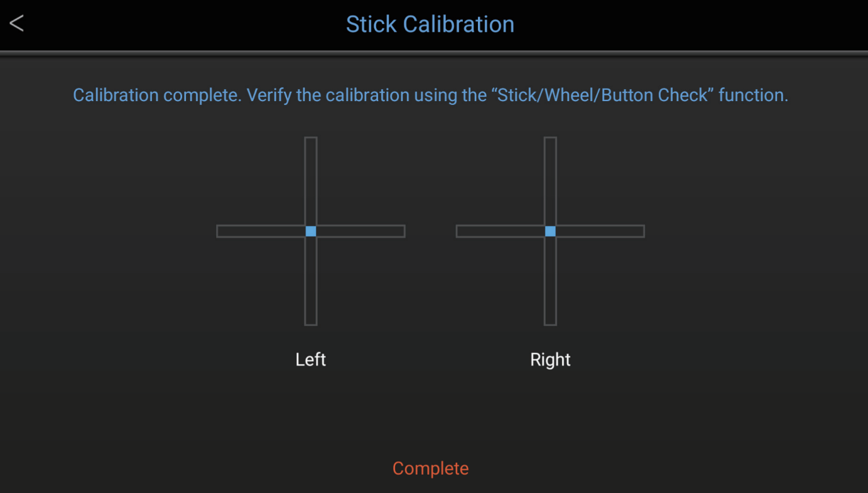
Task: Go back using the header arrow
Action: click(17, 24)
